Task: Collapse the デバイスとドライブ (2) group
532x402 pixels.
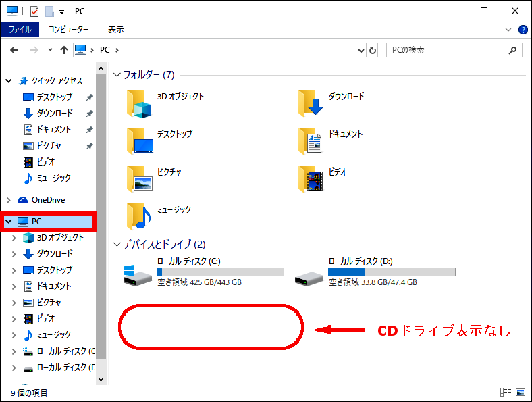Action: pos(117,245)
